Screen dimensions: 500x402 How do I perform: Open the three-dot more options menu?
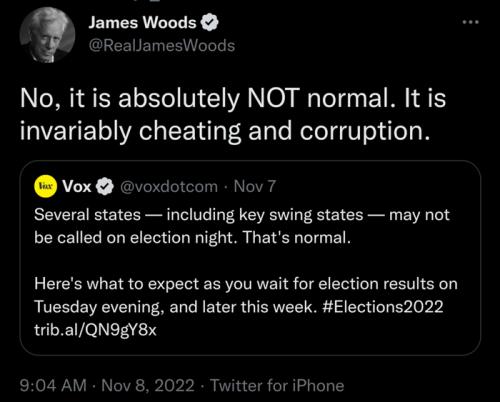pyautogui.click(x=471, y=22)
